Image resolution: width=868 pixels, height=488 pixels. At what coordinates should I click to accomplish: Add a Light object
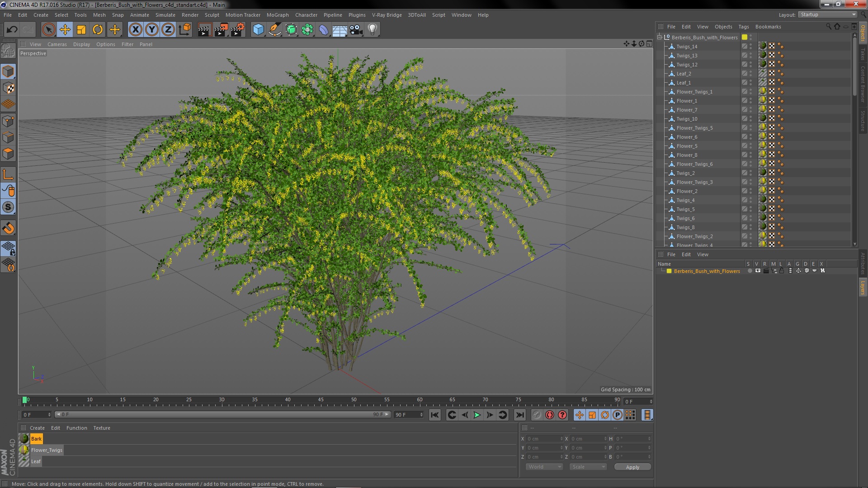click(373, 30)
